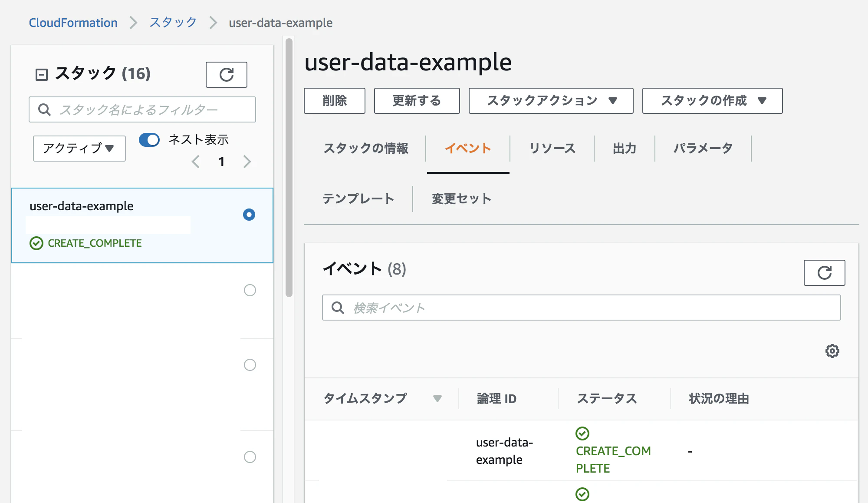Toggle the ネスト表示 switch
This screenshot has width=868, height=503.
[149, 140]
